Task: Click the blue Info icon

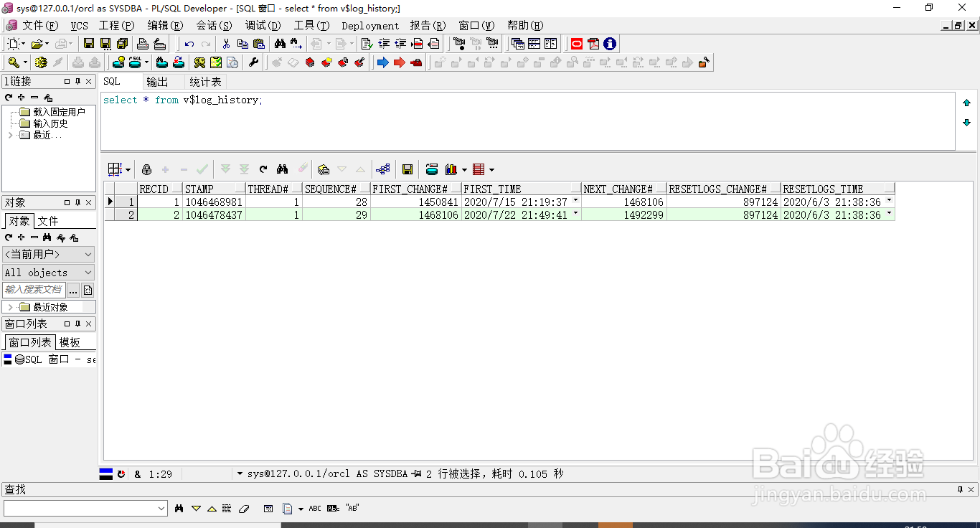Action: coord(610,44)
